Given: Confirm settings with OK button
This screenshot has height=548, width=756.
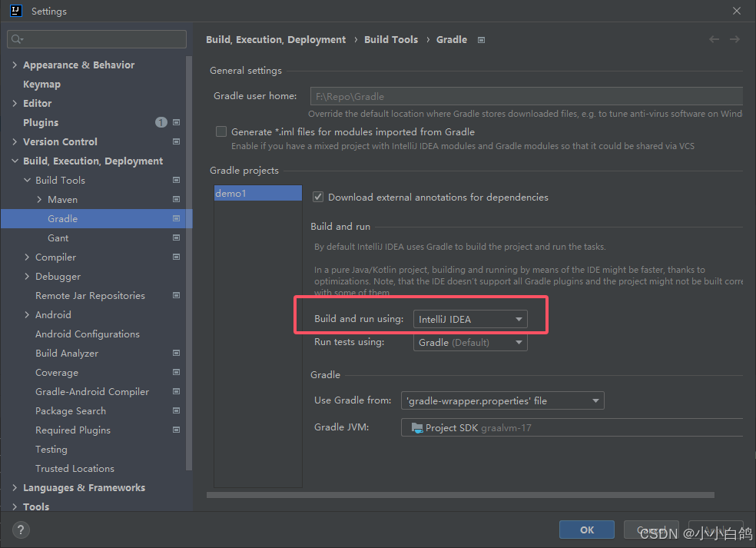Looking at the screenshot, I should pyautogui.click(x=587, y=530).
